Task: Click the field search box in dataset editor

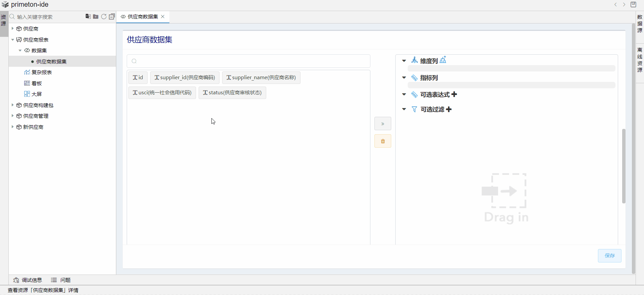Action: coord(248,61)
